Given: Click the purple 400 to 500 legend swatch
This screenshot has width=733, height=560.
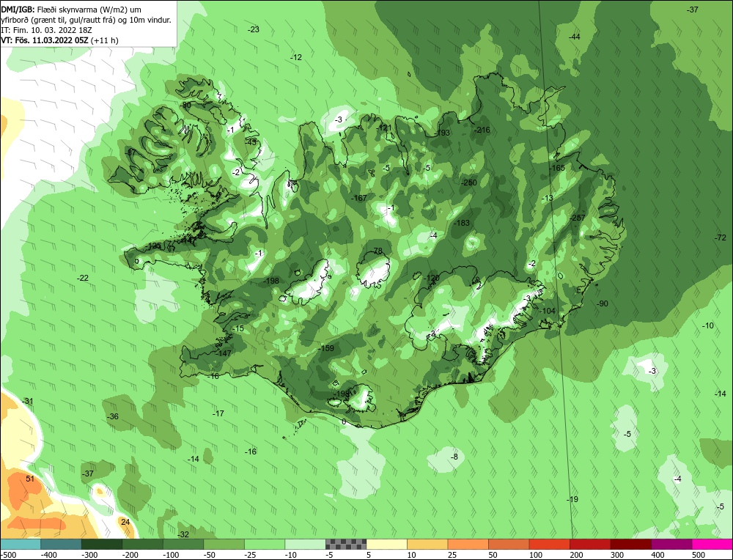Looking at the screenshot, I should point(671,544).
